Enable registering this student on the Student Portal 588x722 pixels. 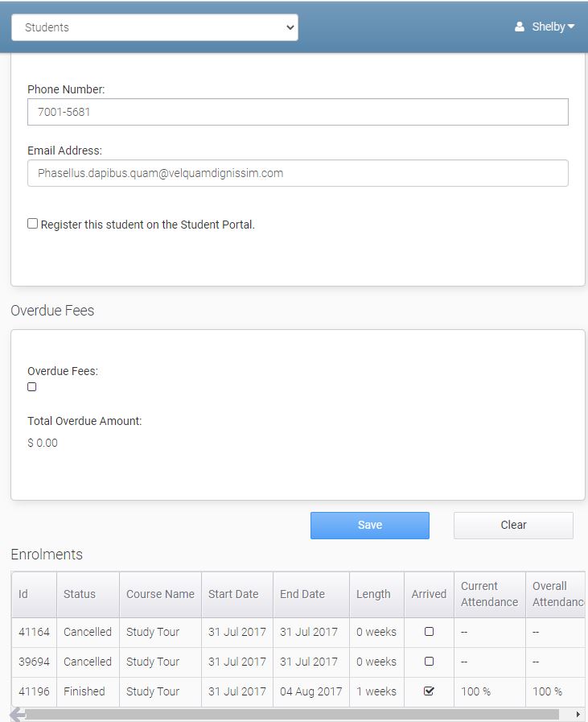[33, 223]
